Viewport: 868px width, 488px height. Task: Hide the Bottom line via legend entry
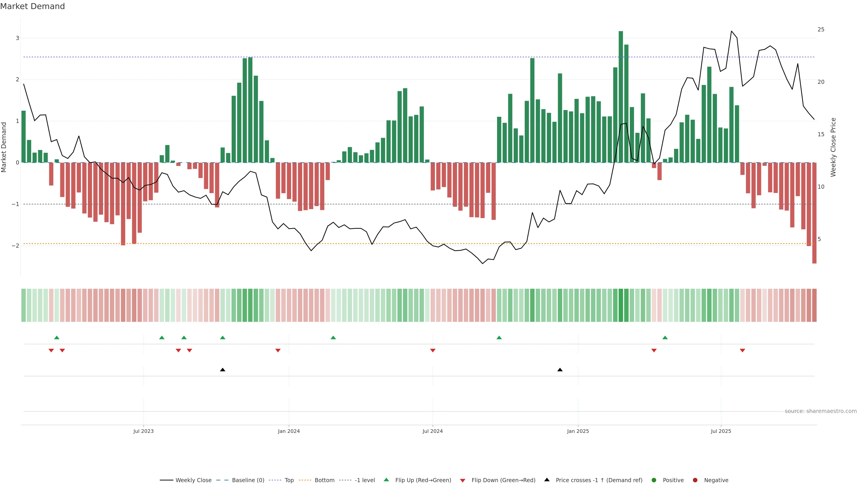coord(324,480)
